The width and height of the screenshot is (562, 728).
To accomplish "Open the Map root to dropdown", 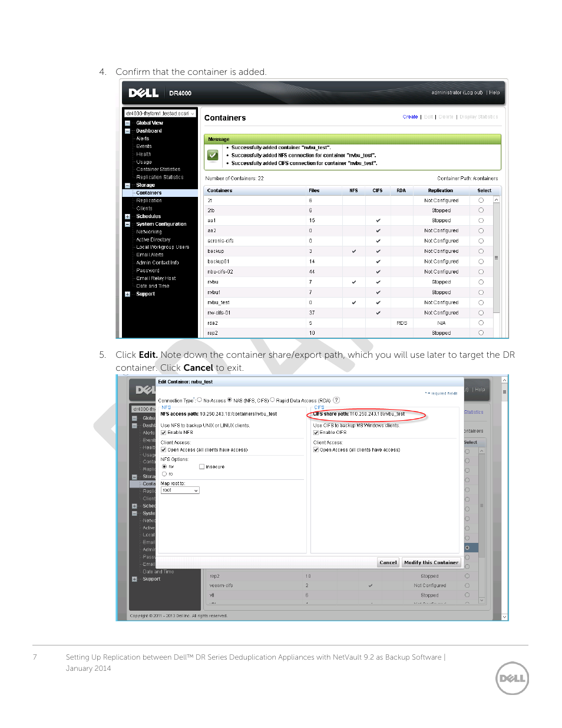I will click(x=180, y=490).
